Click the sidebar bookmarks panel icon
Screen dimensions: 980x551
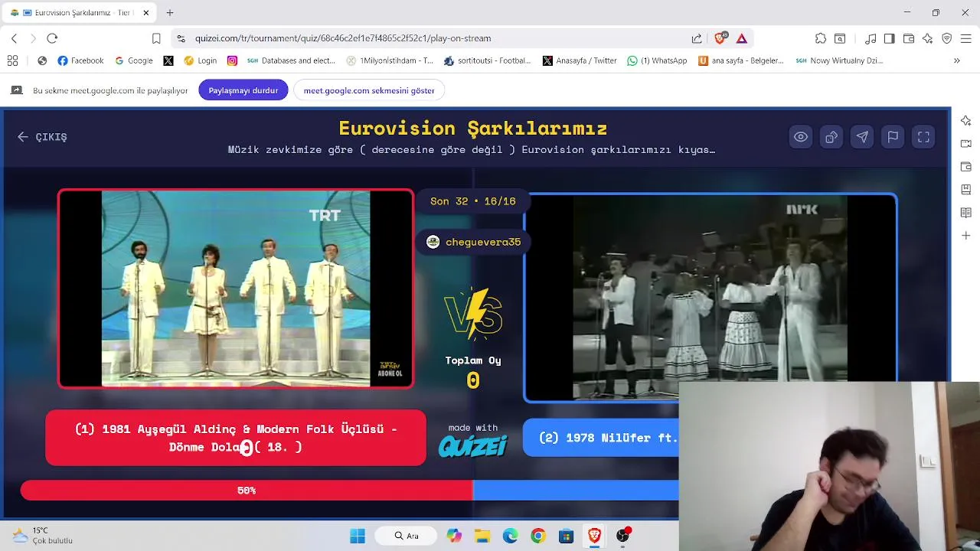pos(966,190)
